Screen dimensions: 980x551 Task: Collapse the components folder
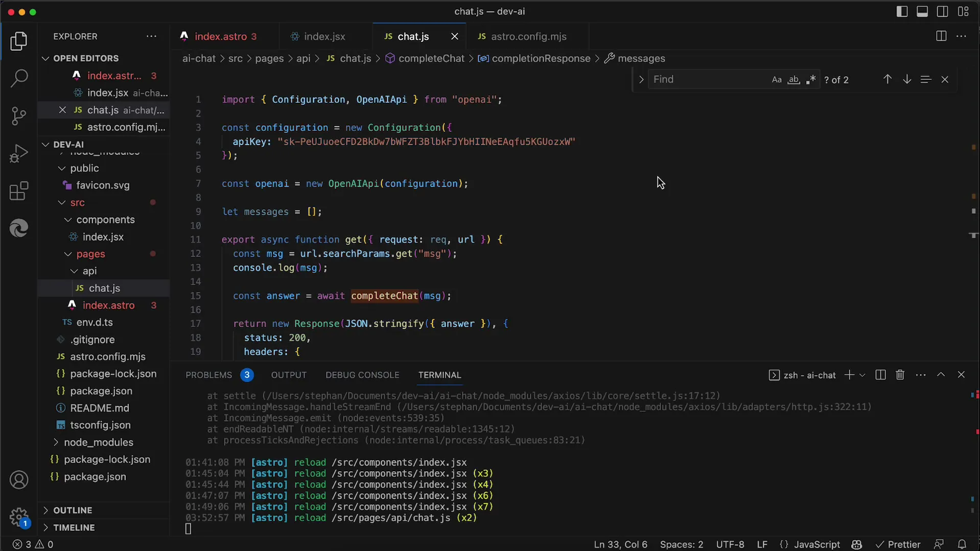pos(105,220)
